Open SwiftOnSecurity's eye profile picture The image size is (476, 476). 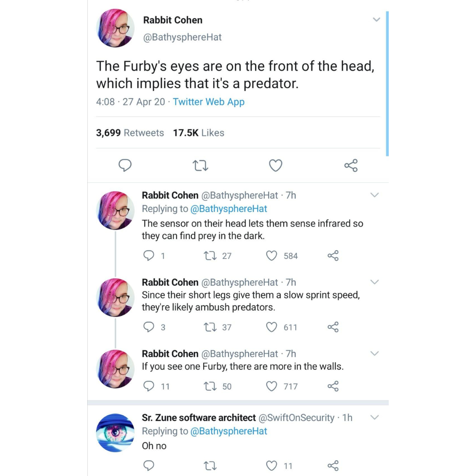tap(115, 432)
